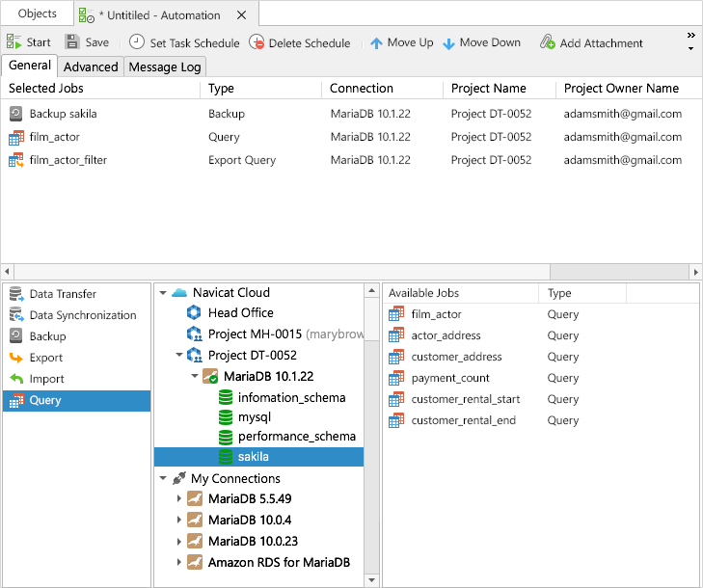
Task: Click the infomation_schema database icon
Action: (x=226, y=397)
